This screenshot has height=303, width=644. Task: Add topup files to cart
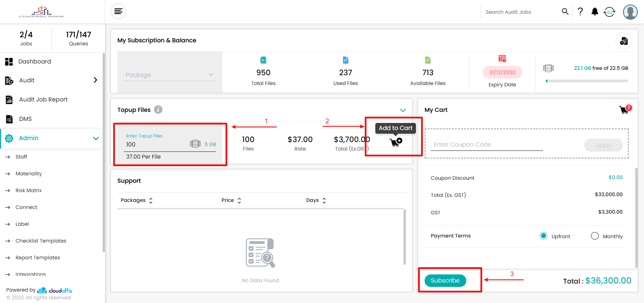point(396,142)
